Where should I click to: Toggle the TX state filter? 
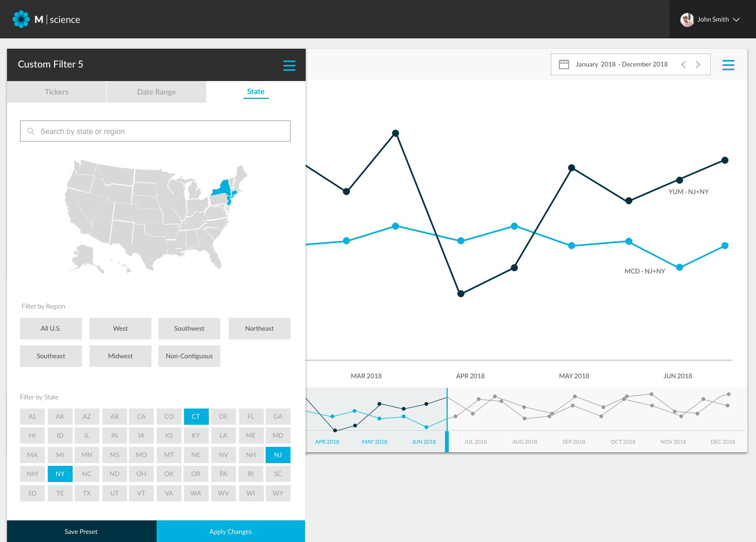(x=87, y=493)
